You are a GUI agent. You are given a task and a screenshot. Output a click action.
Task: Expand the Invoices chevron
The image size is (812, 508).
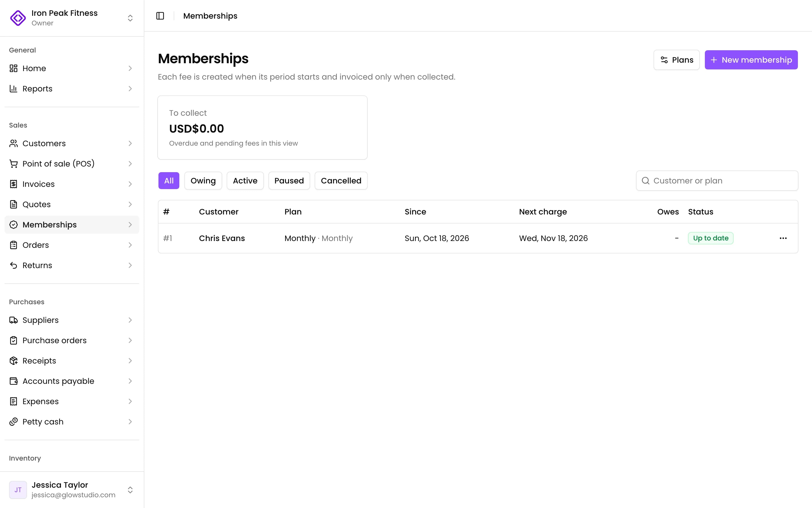tap(130, 184)
